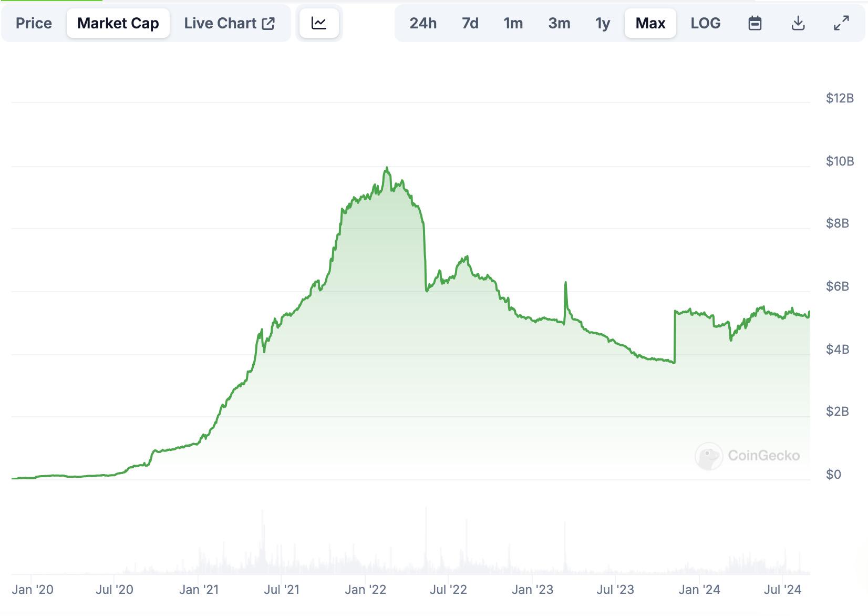Viewport: 868px width, 616px height.
Task: Set the range to 1m
Action: [513, 23]
